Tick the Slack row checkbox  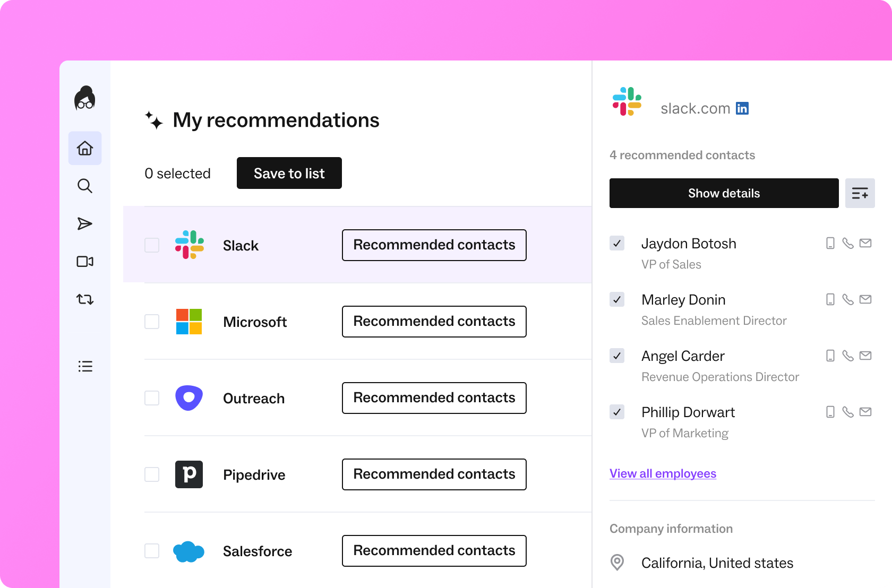(152, 245)
